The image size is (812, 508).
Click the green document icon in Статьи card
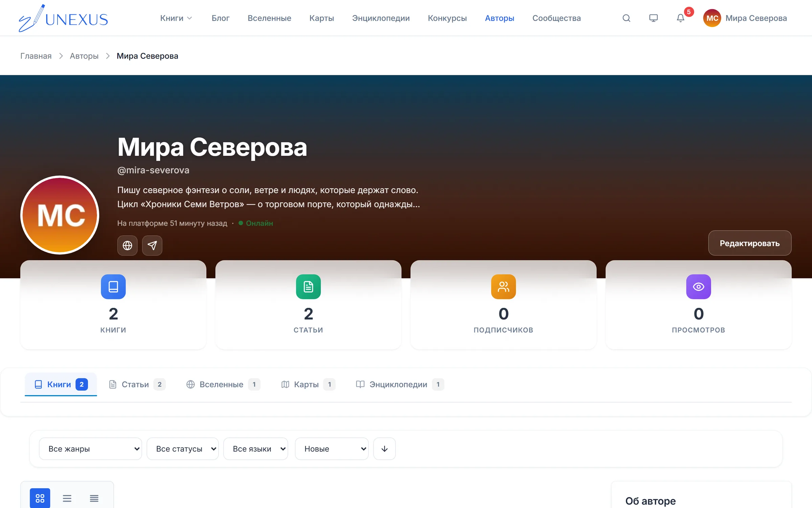[308, 287]
